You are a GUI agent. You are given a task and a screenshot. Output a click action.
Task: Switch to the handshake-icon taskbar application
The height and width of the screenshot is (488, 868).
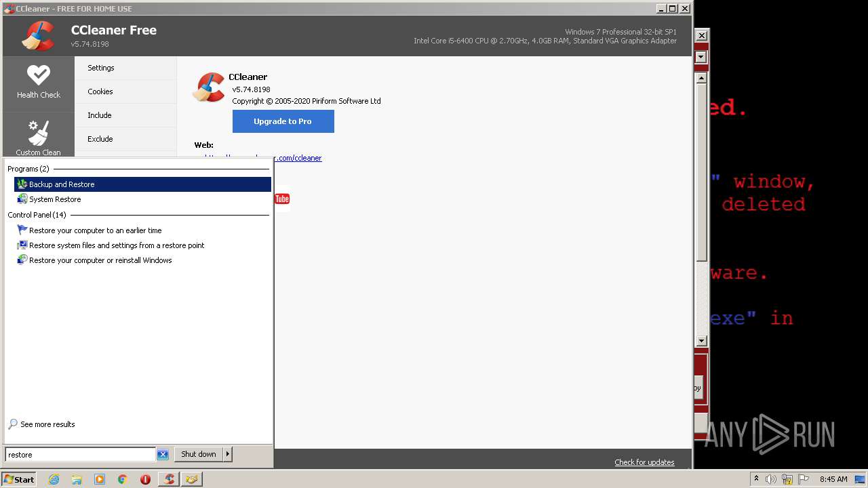192,479
